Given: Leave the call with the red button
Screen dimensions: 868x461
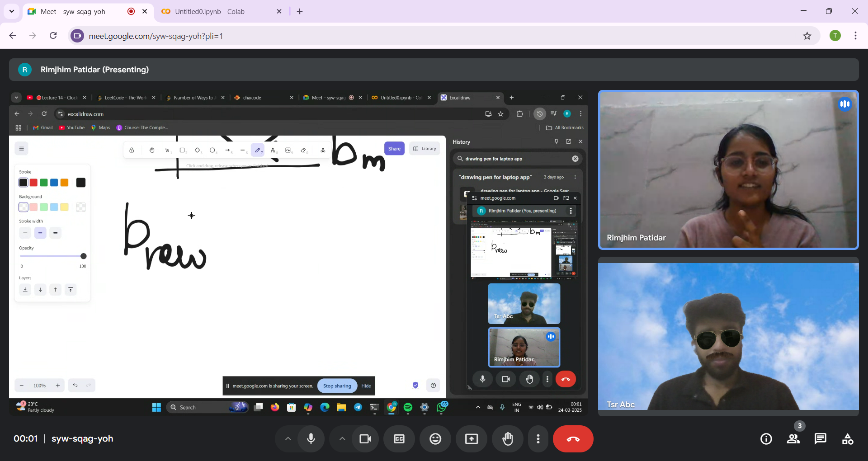Looking at the screenshot, I should 573,439.
